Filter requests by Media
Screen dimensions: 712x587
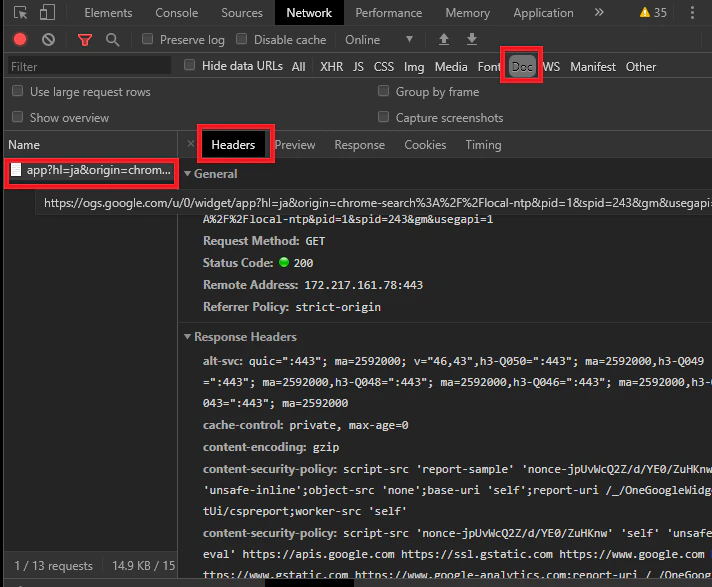[451, 67]
